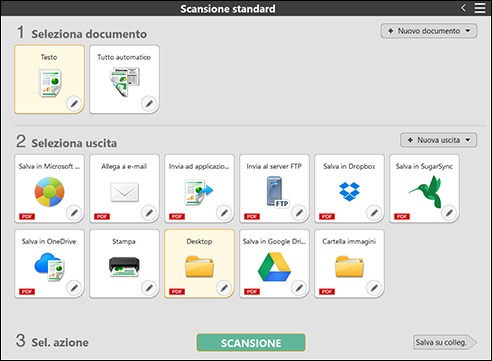
Task: Choose the Allega a e-mail output
Action: [124, 188]
